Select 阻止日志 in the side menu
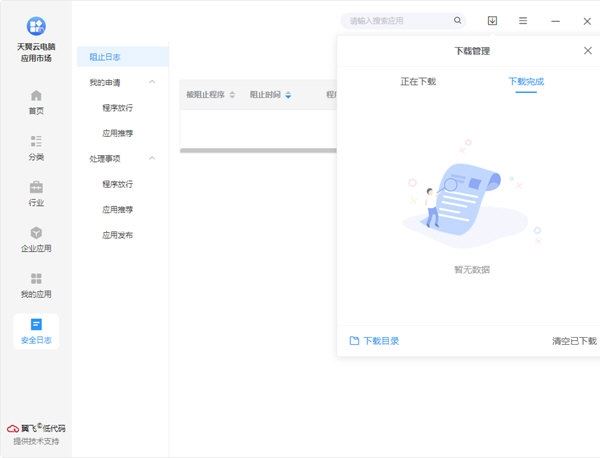 tap(122, 57)
